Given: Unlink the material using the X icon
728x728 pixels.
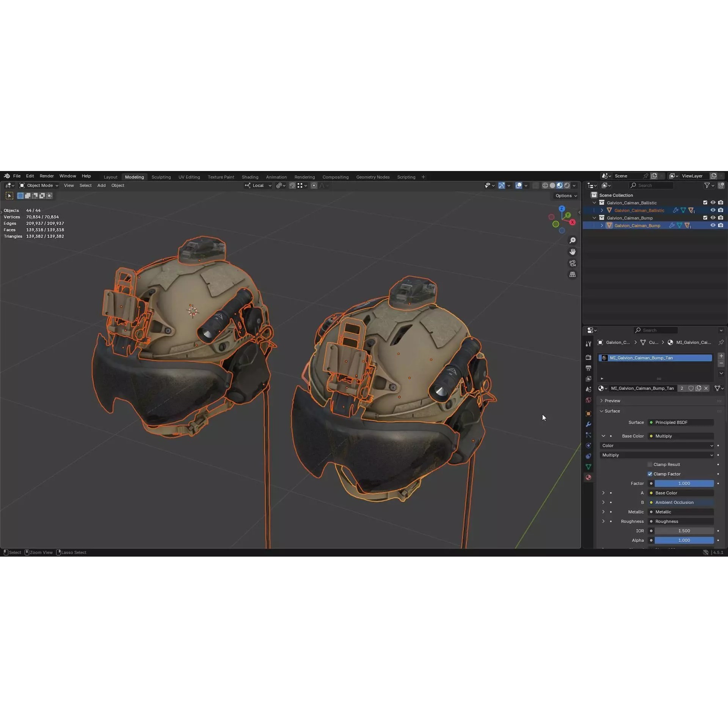Looking at the screenshot, I should coord(706,388).
